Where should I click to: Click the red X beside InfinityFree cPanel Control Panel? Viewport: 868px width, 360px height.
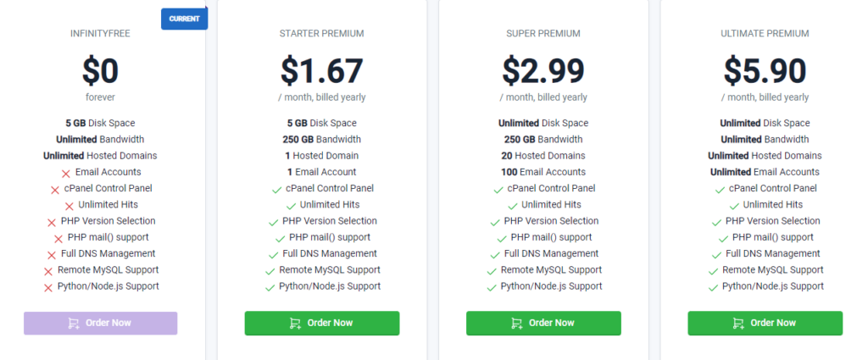pyautogui.click(x=53, y=189)
